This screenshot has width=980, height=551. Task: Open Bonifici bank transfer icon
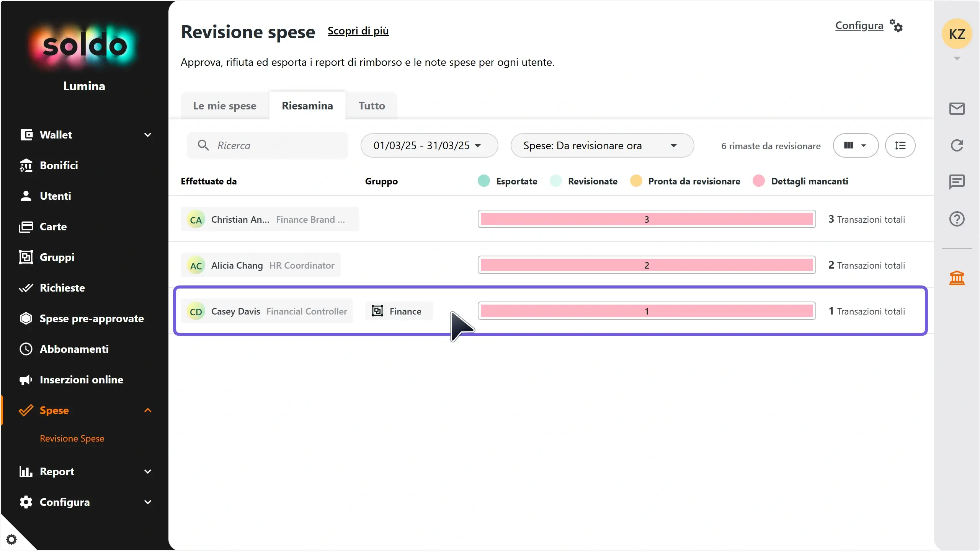(x=26, y=165)
